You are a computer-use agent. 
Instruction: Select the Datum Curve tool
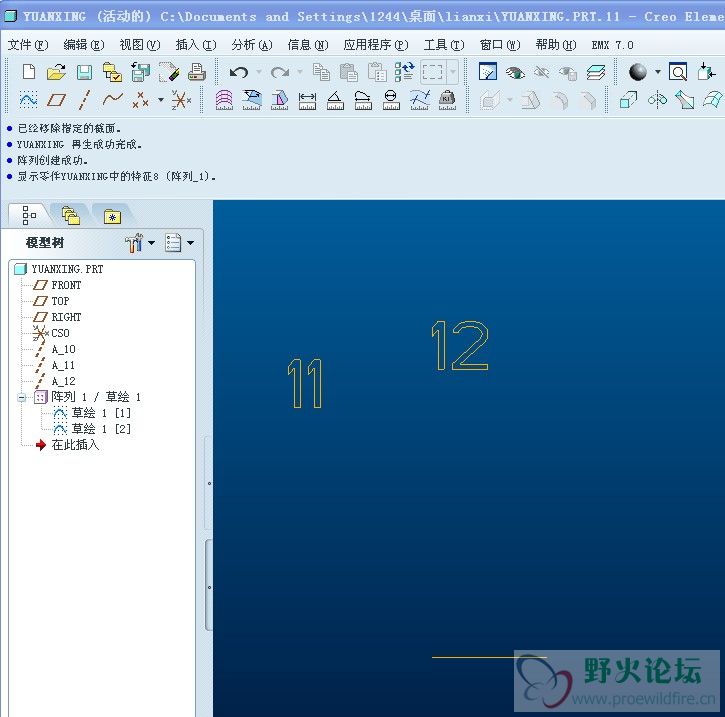point(112,99)
